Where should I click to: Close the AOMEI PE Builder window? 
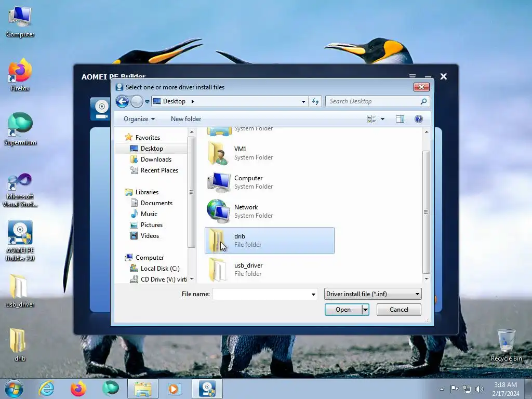click(x=444, y=76)
